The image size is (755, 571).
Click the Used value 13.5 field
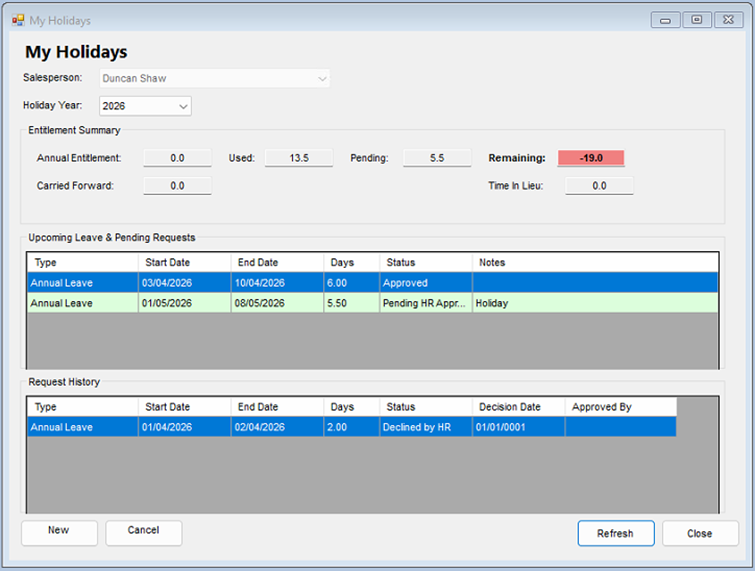pyautogui.click(x=299, y=158)
